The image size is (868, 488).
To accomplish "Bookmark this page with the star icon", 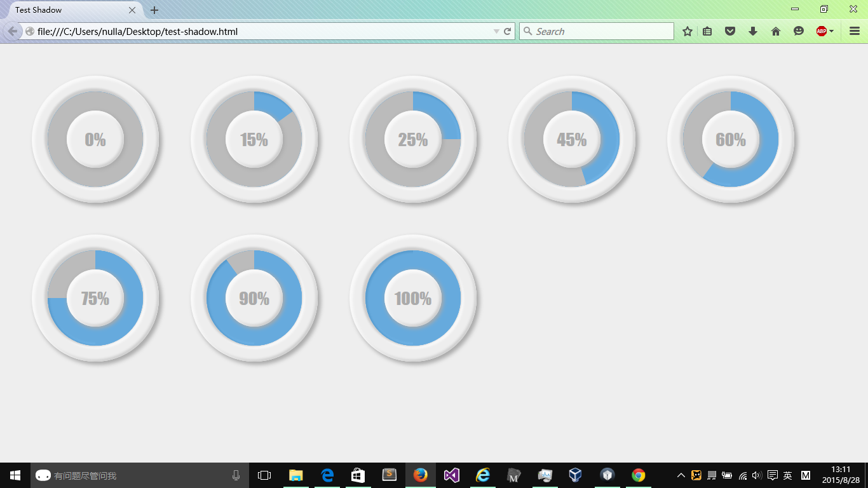I will 687,31.
